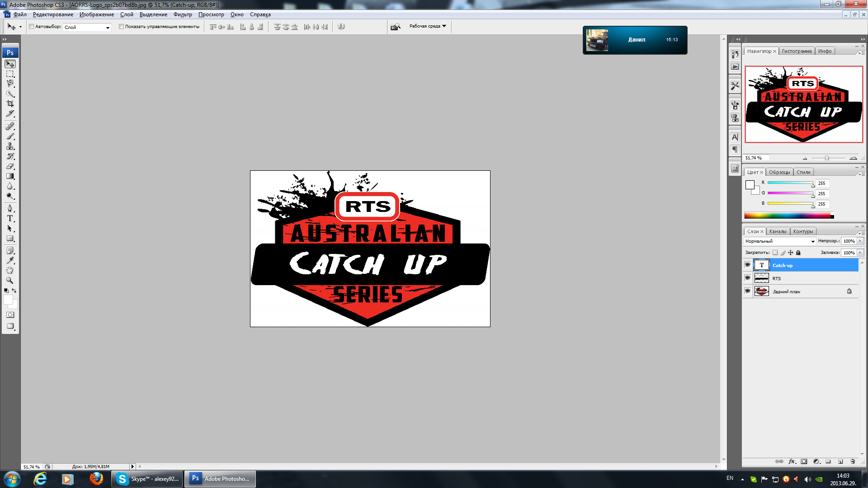This screenshot has width=868, height=488.
Task: Open the History panel icon in dock
Action: [x=735, y=54]
